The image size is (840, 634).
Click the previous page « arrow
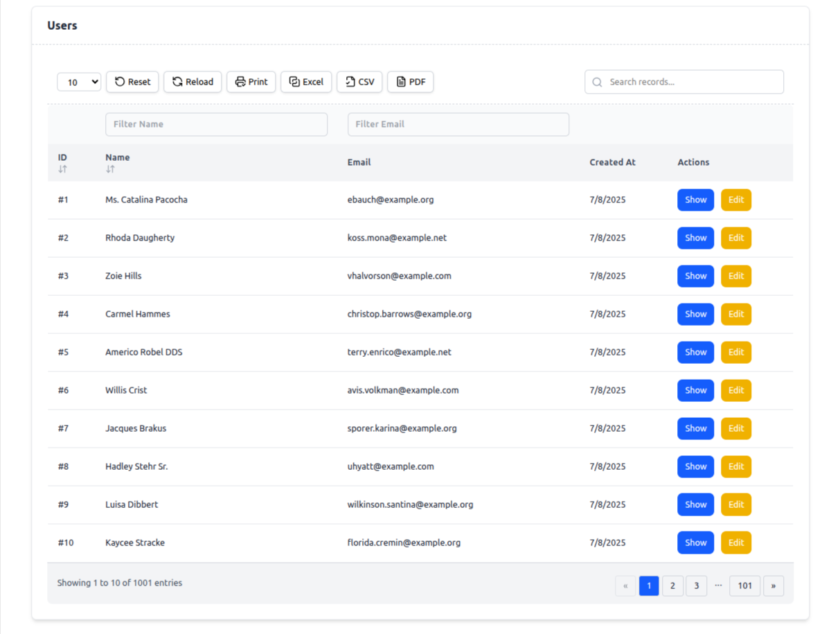625,585
